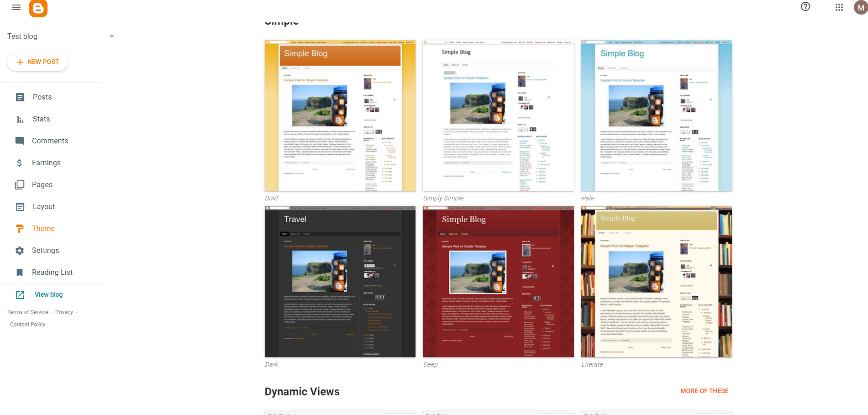Click MORE OF THESE for Dynamic Views
Screen dimensions: 868x415
tap(704, 391)
